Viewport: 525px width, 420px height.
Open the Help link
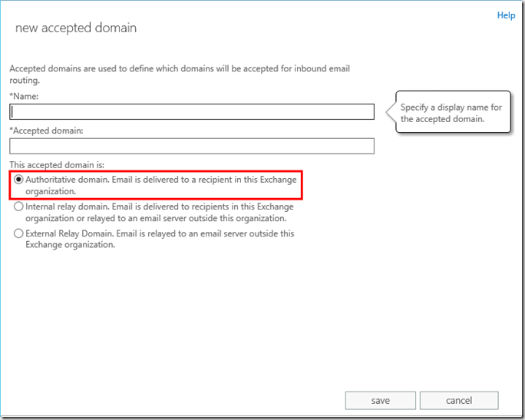pos(506,15)
